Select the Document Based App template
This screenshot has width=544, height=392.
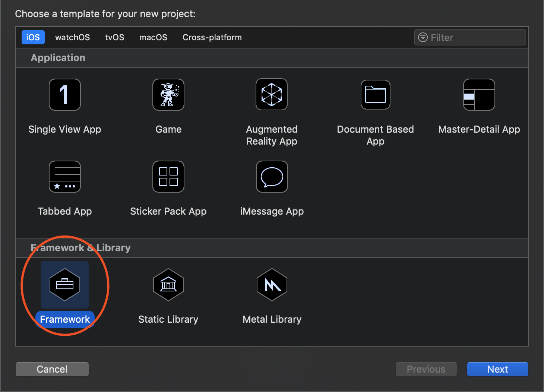click(375, 95)
